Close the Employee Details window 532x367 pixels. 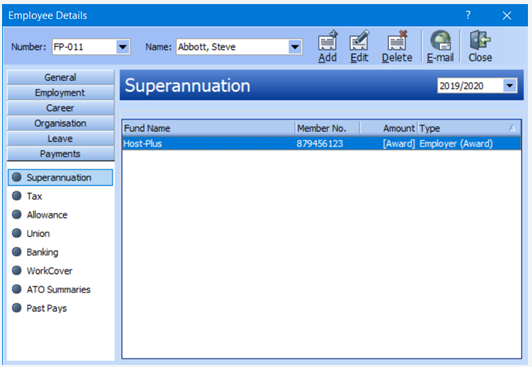tap(507, 15)
